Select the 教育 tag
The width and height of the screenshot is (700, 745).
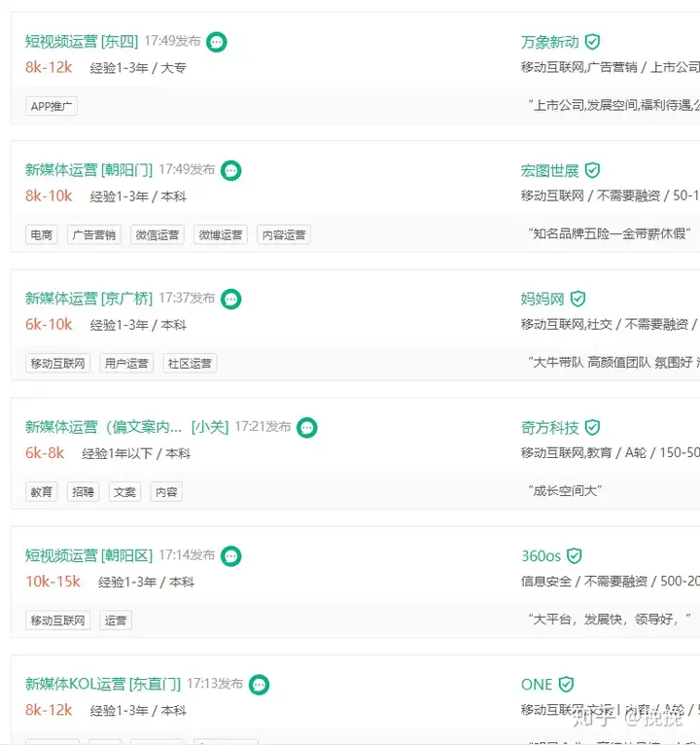[41, 492]
